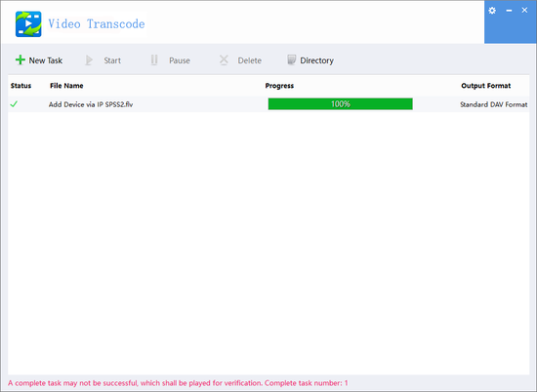This screenshot has width=537, height=392.
Task: Click the Output Format column header
Action: point(486,86)
